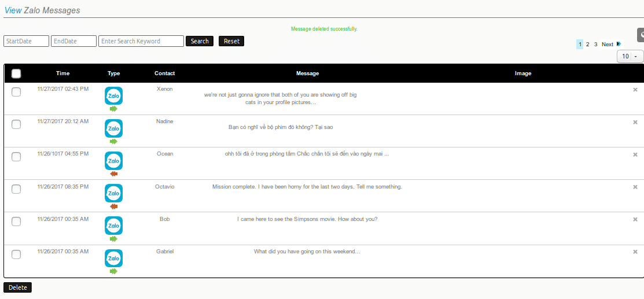Click the green outgoing arrow in Gabriel's row
Viewport: 644px width, 299px height.
coord(114,271)
